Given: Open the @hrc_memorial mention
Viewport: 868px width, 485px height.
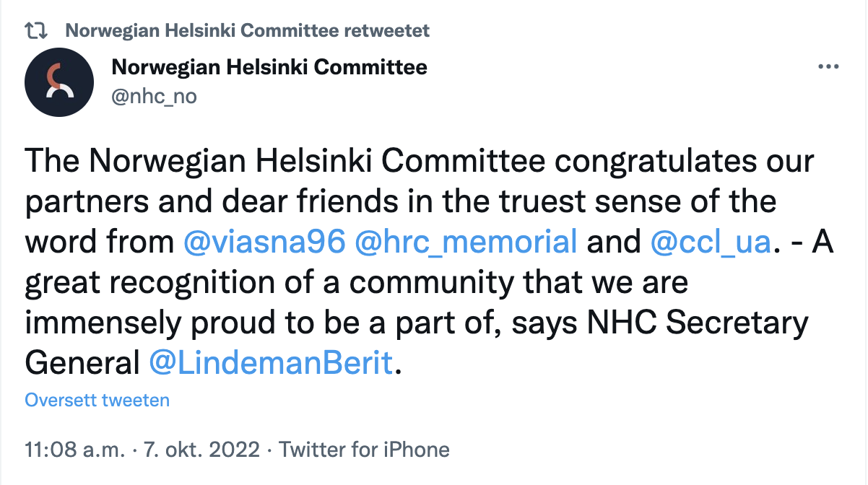Looking at the screenshot, I should (466, 242).
